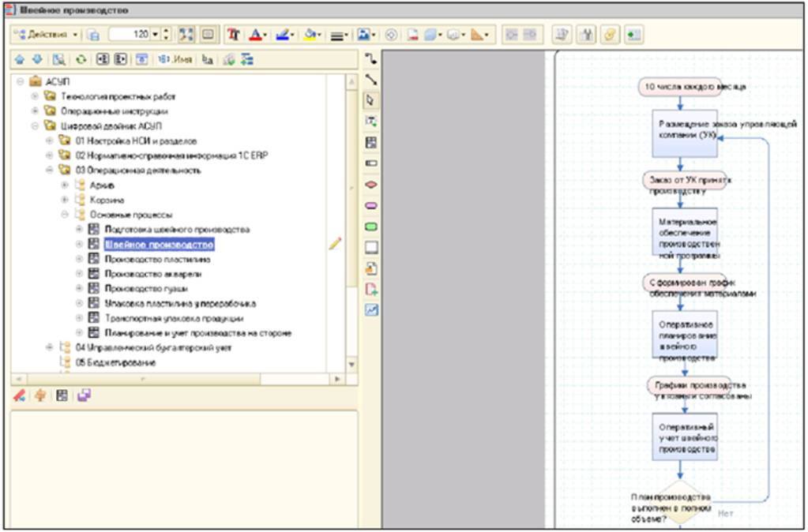The image size is (808, 532).
Task: Expand the '04 Управленческий бухгалтерский учет' node
Action: 50,347
